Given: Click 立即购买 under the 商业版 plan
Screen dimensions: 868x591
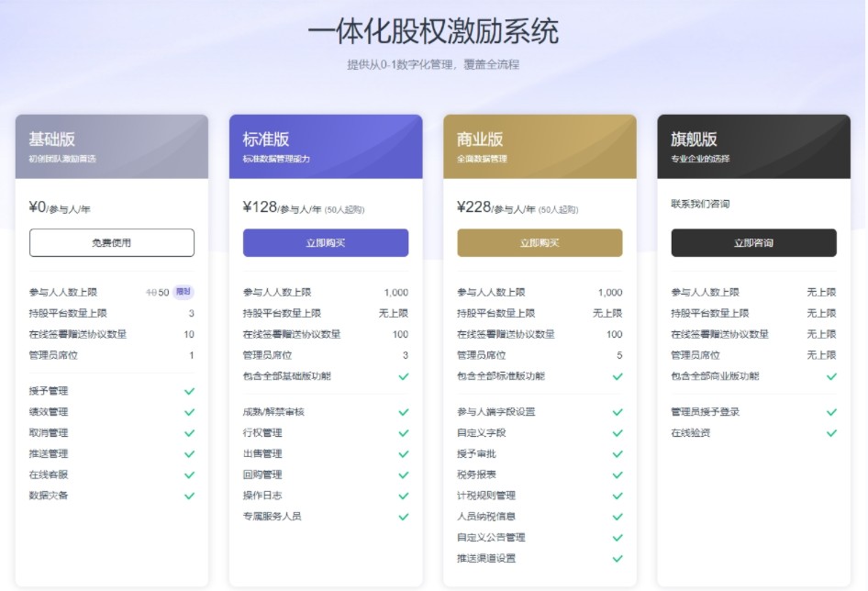Looking at the screenshot, I should (x=540, y=242).
